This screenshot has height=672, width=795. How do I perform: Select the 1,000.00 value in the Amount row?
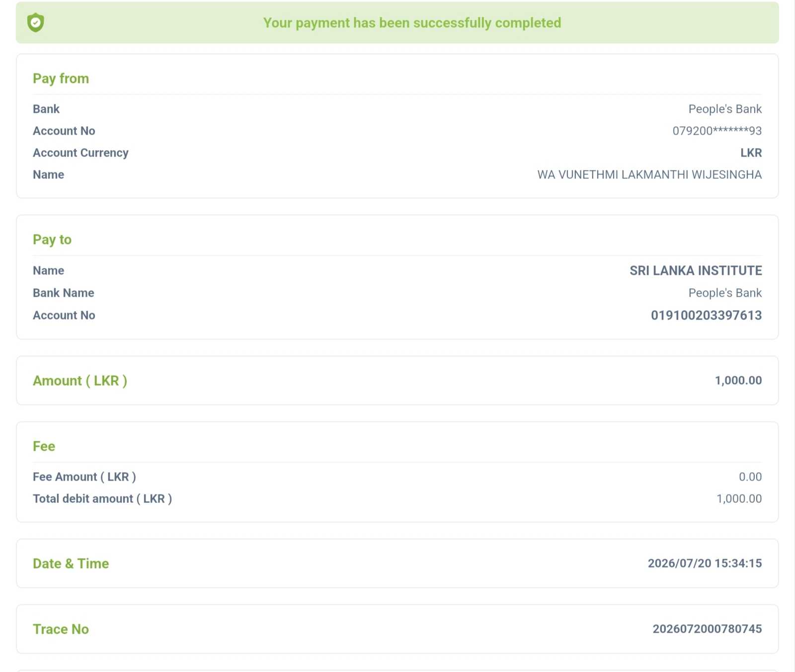(x=738, y=380)
